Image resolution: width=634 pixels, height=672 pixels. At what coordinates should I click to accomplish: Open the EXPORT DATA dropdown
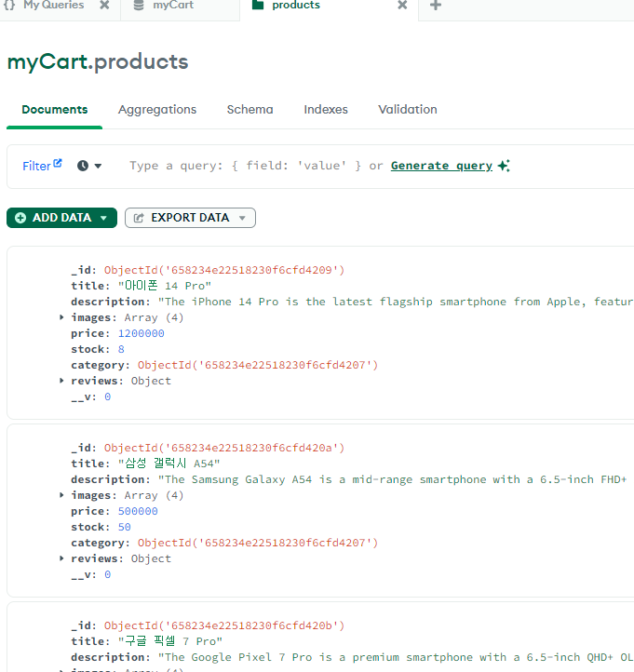[x=190, y=218]
